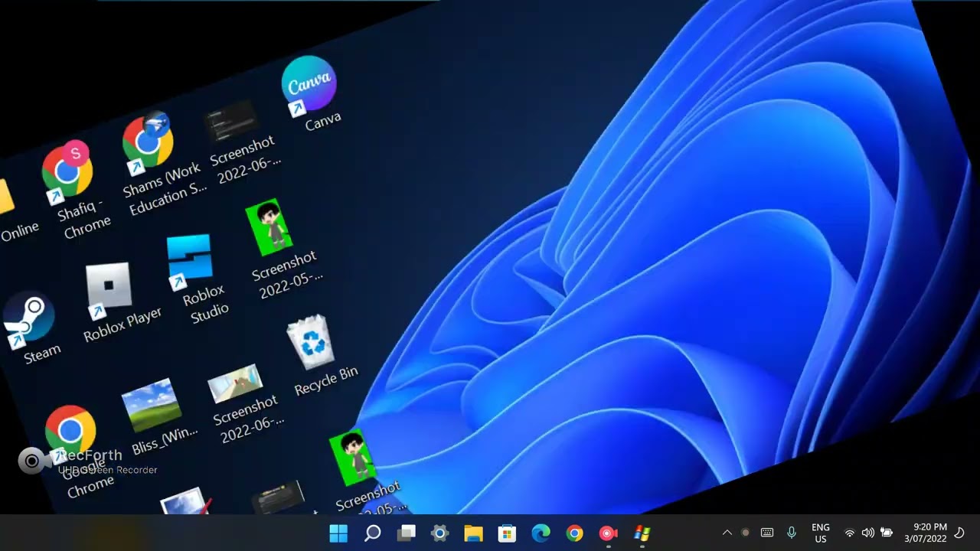Open File Explorer from the taskbar
Screen dimensions: 980x551
coord(473,533)
